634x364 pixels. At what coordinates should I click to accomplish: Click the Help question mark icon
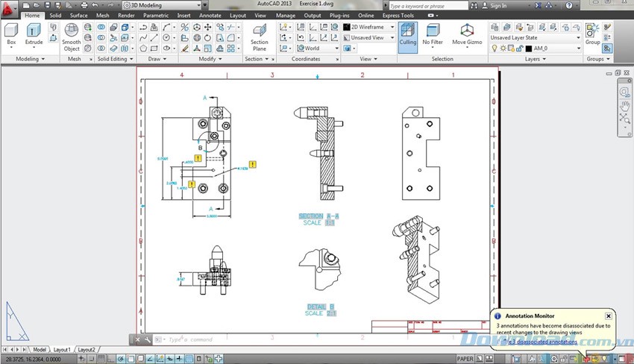pyautogui.click(x=569, y=5)
